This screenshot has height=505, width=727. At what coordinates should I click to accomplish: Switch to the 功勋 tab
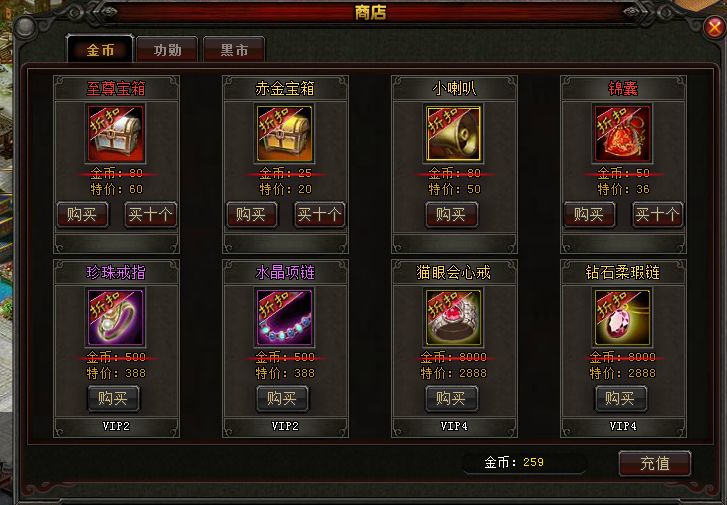tap(167, 49)
